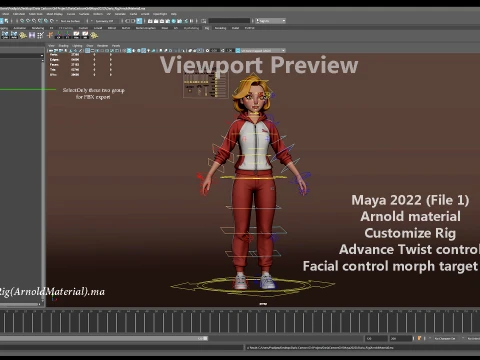Image resolution: width=480 pixels, height=360 pixels.
Task: Click the select camera icon in panel toolbar
Action: point(51,51)
